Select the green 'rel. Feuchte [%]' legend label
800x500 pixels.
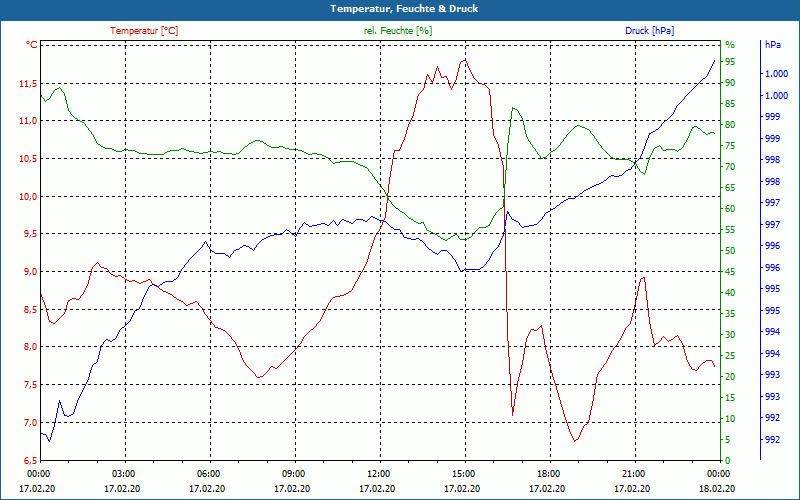tap(398, 31)
